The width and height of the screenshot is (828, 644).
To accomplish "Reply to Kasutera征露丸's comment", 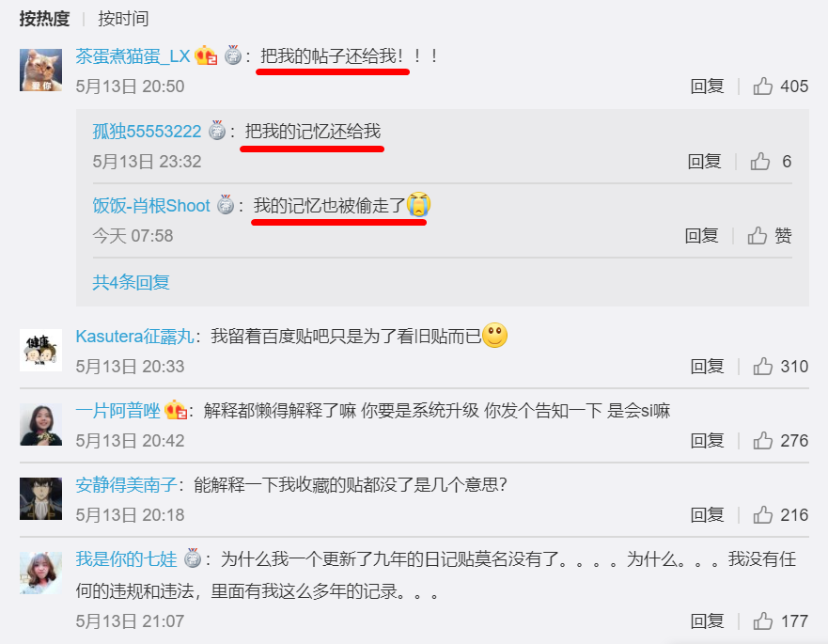I will point(707,366).
